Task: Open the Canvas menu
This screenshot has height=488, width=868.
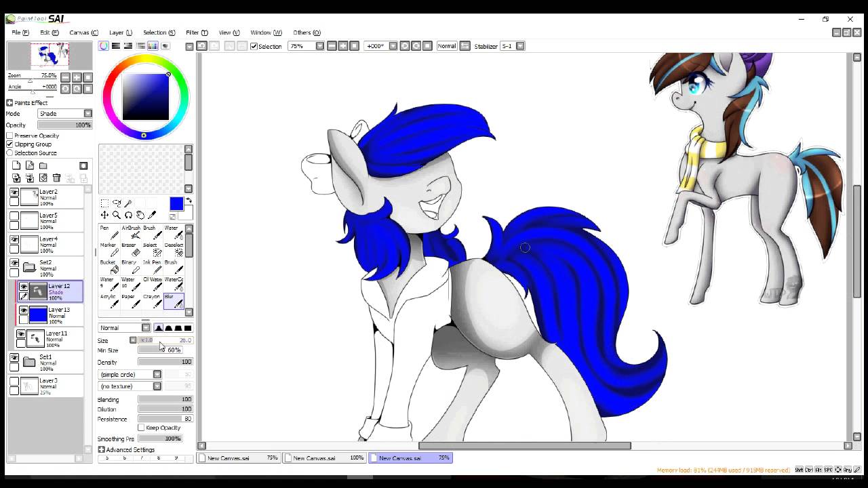Action: coord(83,33)
